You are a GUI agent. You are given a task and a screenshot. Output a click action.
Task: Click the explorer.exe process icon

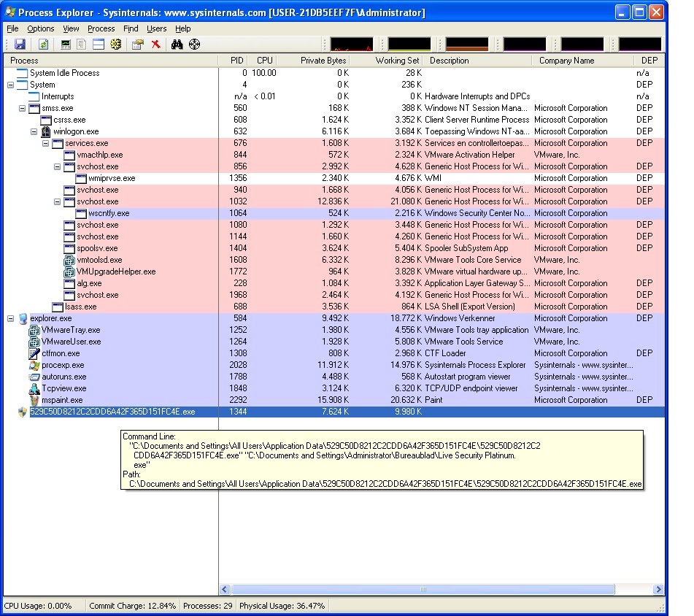click(23, 318)
